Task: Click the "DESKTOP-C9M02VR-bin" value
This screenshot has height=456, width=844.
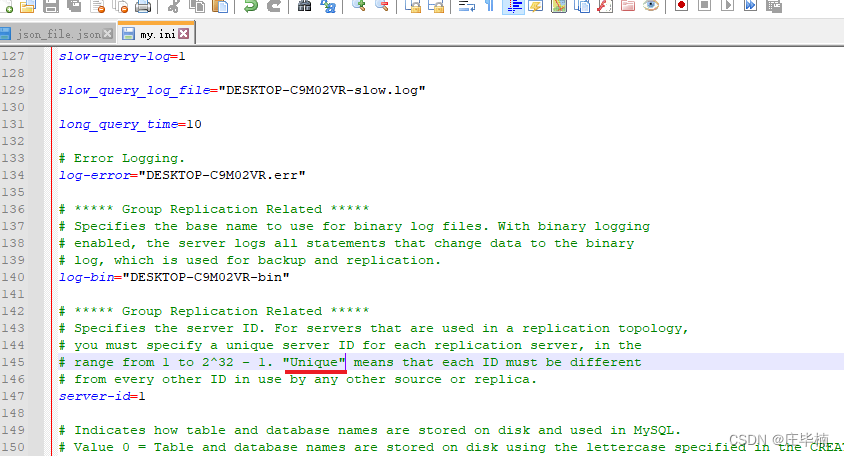Action: [206, 277]
